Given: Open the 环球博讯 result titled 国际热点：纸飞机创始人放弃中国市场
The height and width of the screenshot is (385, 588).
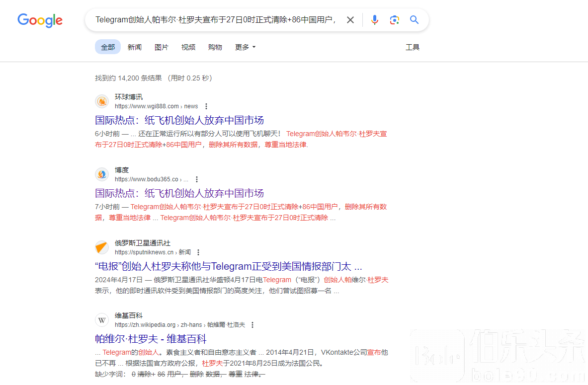Looking at the screenshot, I should (x=179, y=120).
